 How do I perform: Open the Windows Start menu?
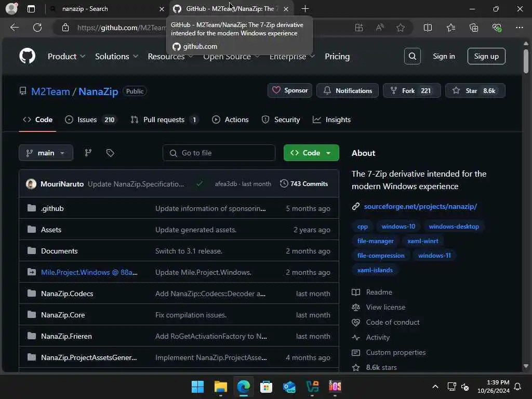(x=197, y=387)
